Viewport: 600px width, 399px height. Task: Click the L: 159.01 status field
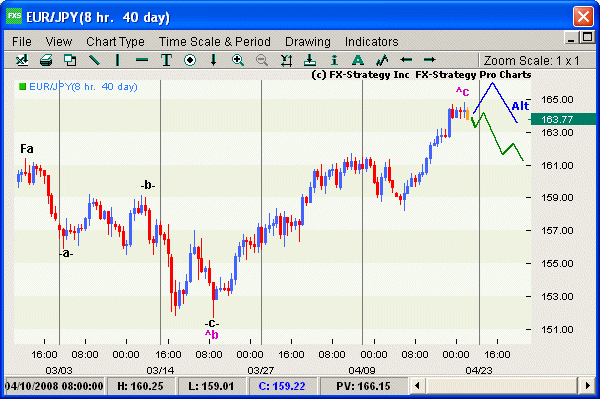211,386
